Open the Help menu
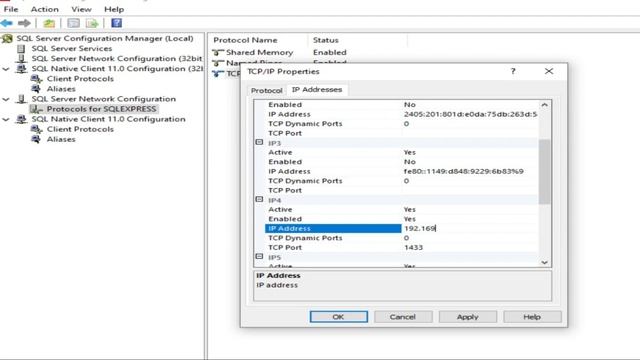Viewport: 640px width, 360px height. [x=114, y=9]
